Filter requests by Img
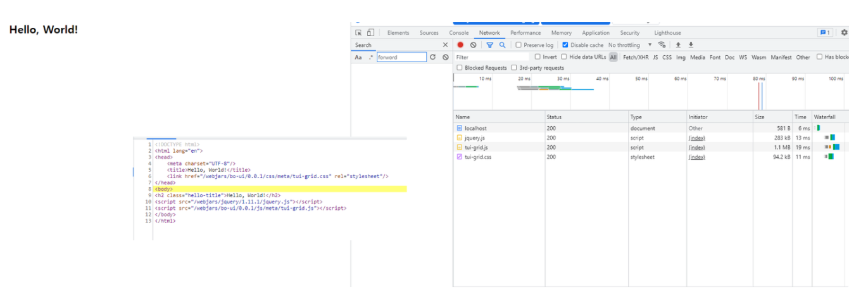The height and width of the screenshot is (298, 868). (681, 57)
